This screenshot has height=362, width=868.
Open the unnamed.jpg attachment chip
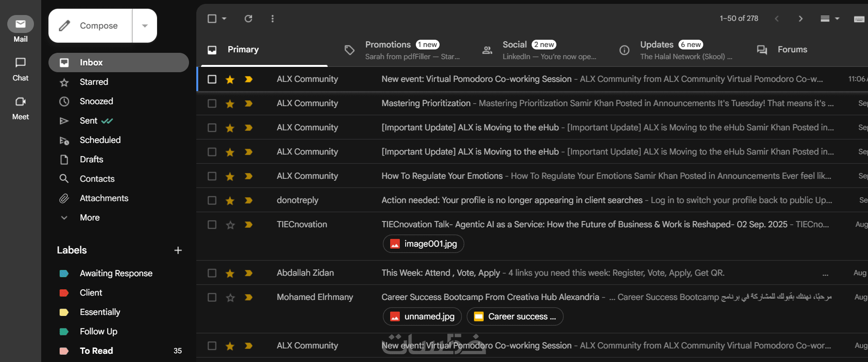(422, 316)
